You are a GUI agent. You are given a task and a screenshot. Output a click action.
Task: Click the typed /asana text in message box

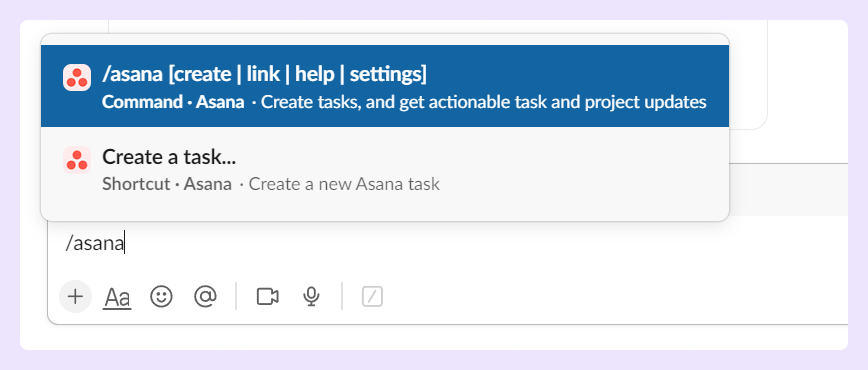(x=94, y=243)
